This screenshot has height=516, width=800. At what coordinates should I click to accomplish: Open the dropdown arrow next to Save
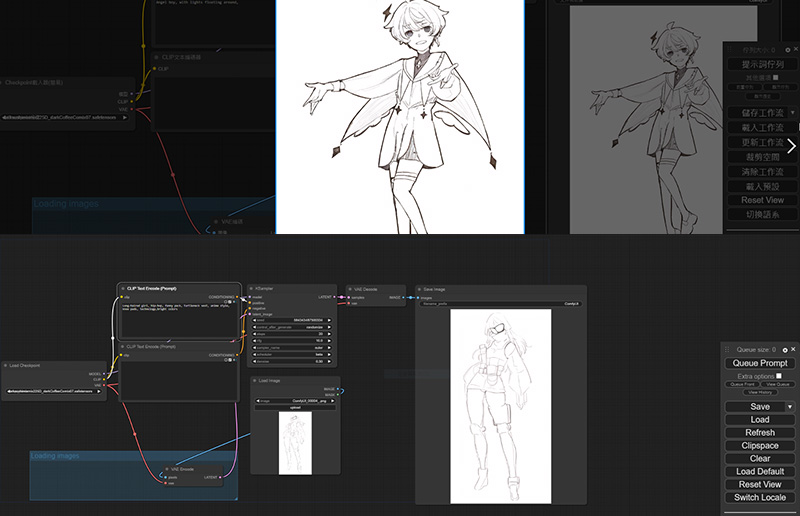(x=790, y=407)
